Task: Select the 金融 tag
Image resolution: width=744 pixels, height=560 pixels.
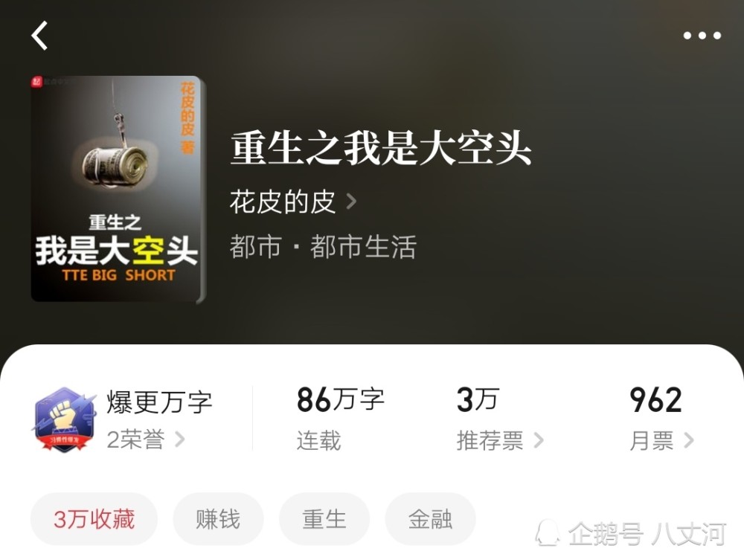Action: [430, 519]
